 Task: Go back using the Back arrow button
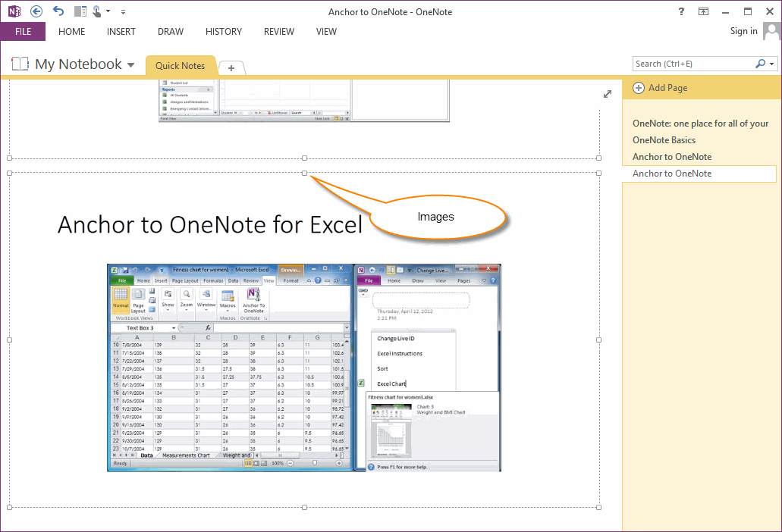(x=36, y=11)
